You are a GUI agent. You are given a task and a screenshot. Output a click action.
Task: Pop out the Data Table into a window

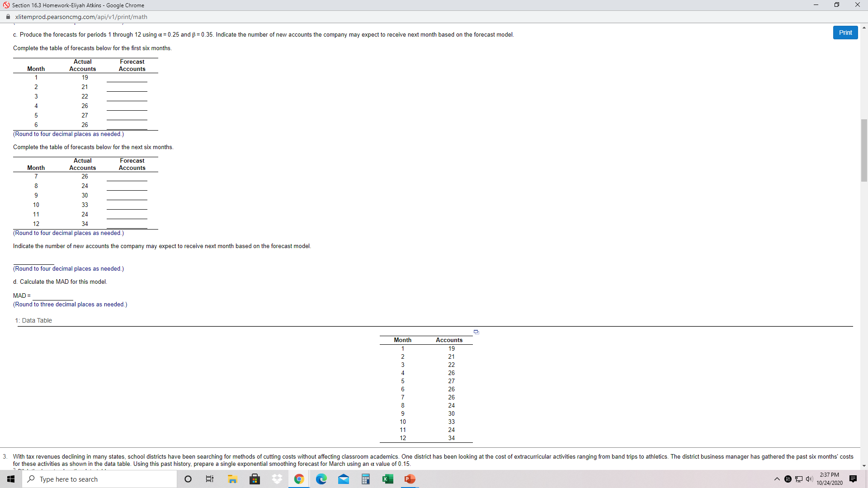(476, 332)
